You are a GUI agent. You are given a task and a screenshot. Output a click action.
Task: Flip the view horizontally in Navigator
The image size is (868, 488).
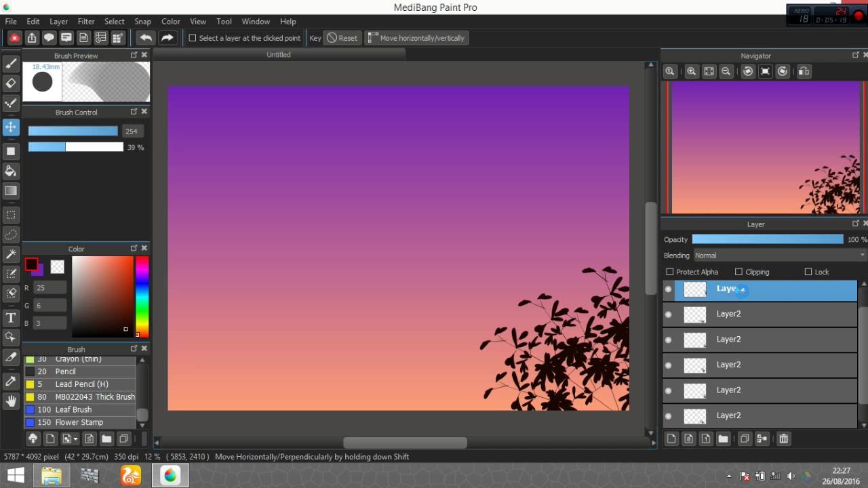coord(804,71)
